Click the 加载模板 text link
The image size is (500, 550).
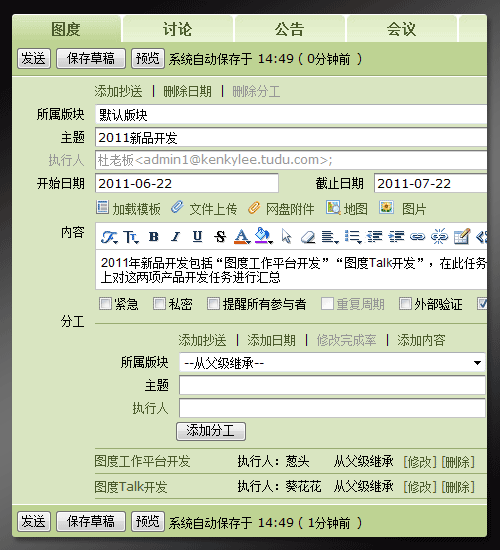click(136, 209)
